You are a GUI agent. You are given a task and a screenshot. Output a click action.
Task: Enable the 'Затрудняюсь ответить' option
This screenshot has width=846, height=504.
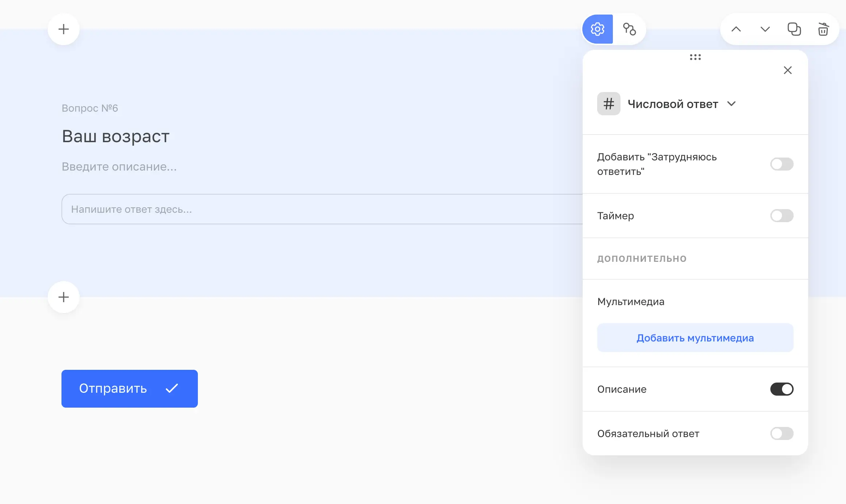click(x=781, y=164)
